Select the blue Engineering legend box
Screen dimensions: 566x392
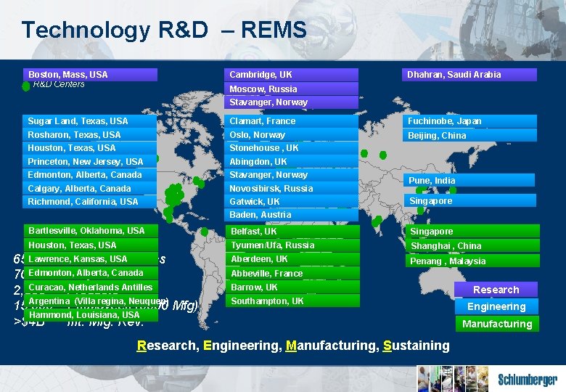[x=496, y=306]
